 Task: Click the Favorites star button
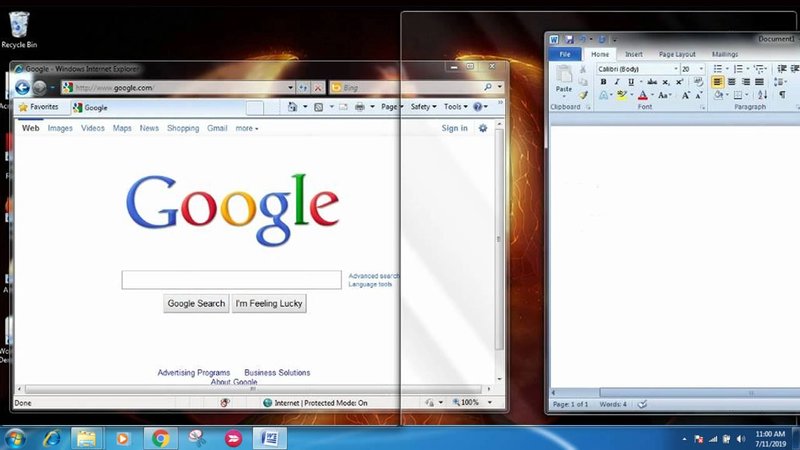[x=38, y=107]
